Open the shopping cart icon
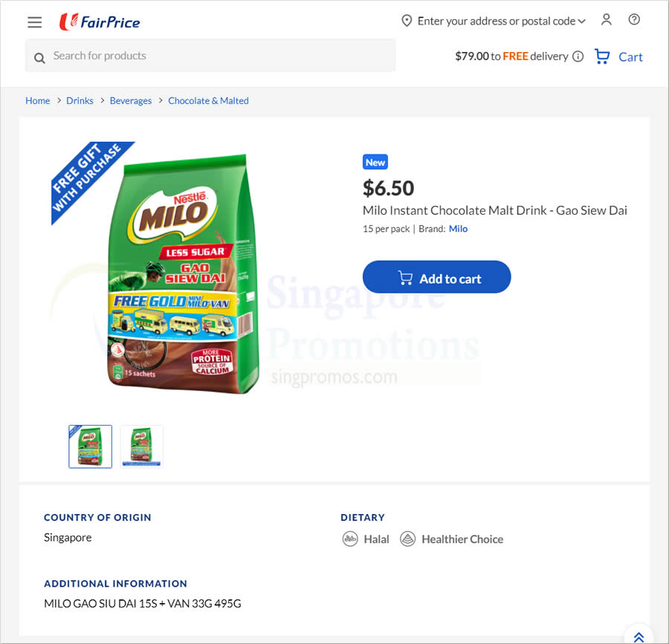Viewport: 669px width, 644px height. [x=602, y=56]
